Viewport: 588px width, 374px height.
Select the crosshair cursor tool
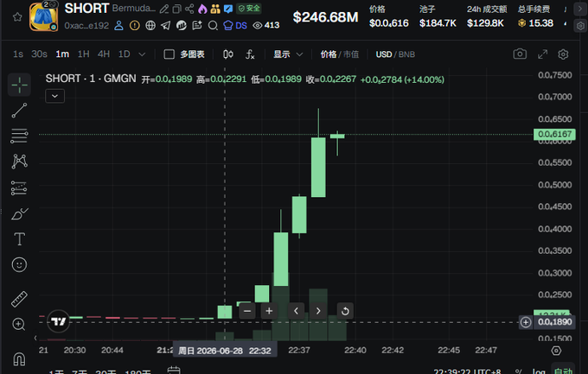(x=19, y=85)
